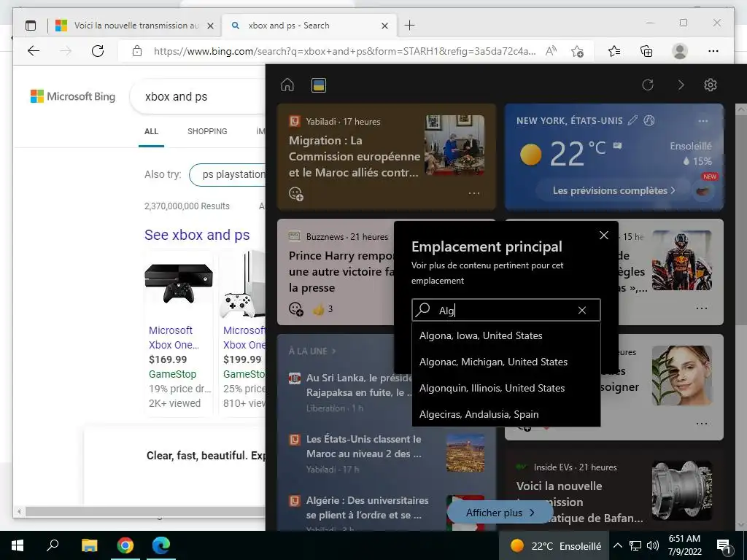Viewport: 747px width, 560px height.
Task: Select xbox and ps - Search tab
Action: pos(309,26)
